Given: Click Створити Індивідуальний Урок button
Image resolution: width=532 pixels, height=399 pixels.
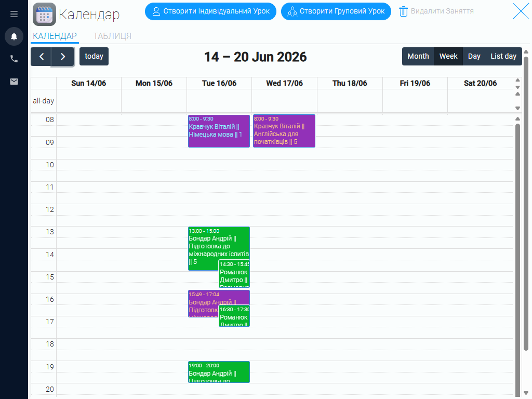Looking at the screenshot, I should click(211, 11).
